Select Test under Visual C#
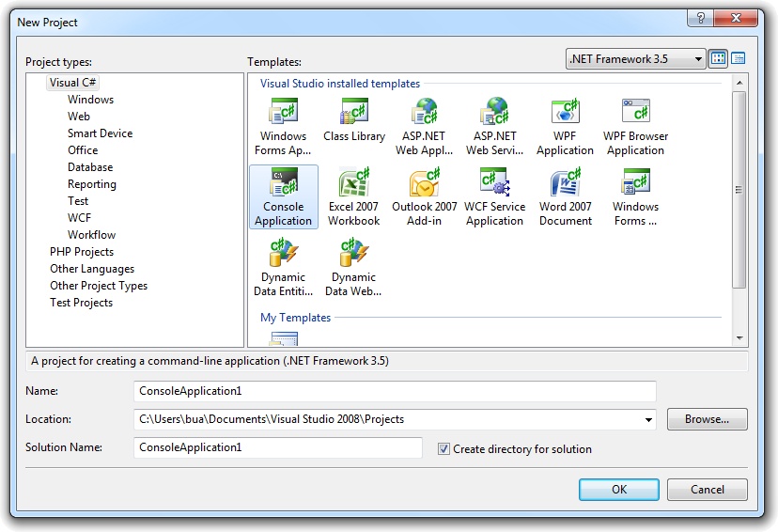Viewport: 778px width, 532px height. [78, 201]
